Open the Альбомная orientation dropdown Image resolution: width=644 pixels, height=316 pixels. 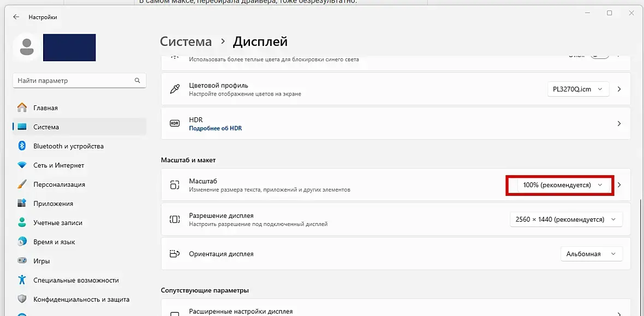pyautogui.click(x=591, y=254)
